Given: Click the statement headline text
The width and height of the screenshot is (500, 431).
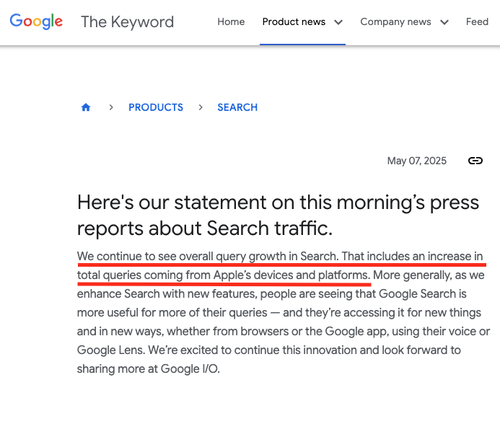Looking at the screenshot, I should coord(278,215).
